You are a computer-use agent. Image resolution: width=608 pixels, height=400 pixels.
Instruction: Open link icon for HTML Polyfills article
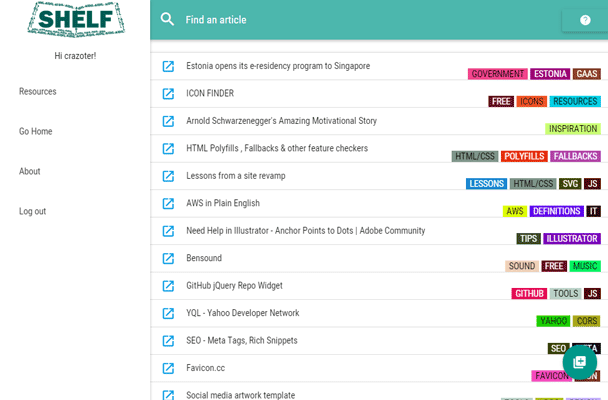[x=168, y=149]
